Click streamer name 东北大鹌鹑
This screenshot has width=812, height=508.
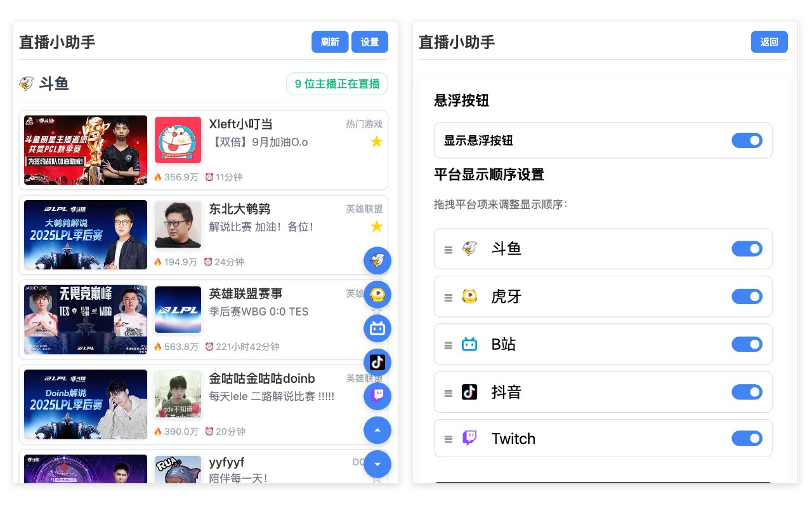tap(240, 209)
